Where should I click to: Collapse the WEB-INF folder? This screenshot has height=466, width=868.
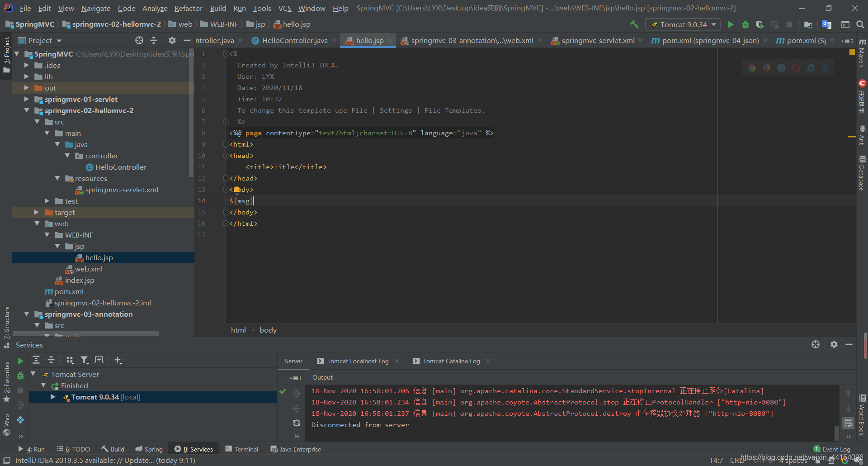47,235
